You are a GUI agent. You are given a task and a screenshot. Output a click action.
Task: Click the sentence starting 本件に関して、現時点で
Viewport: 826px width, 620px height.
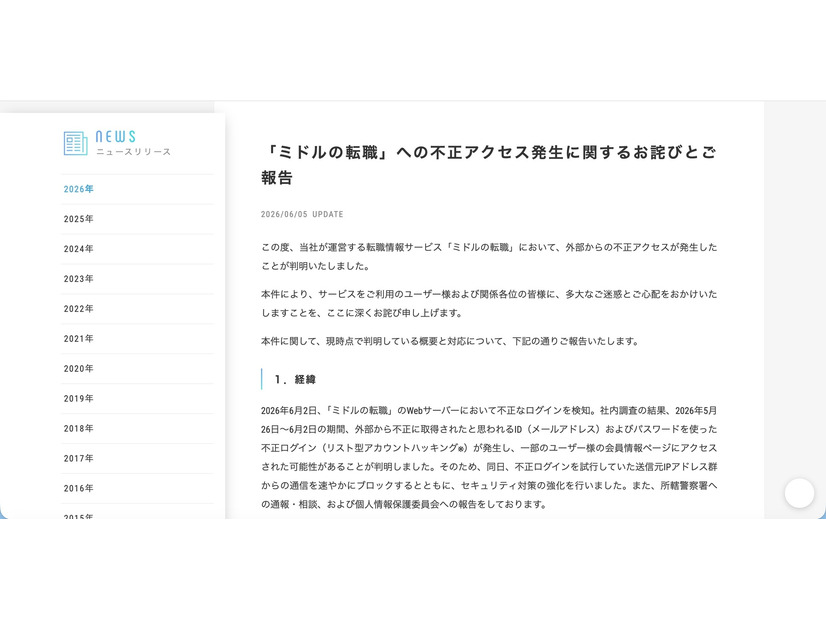(x=450, y=341)
